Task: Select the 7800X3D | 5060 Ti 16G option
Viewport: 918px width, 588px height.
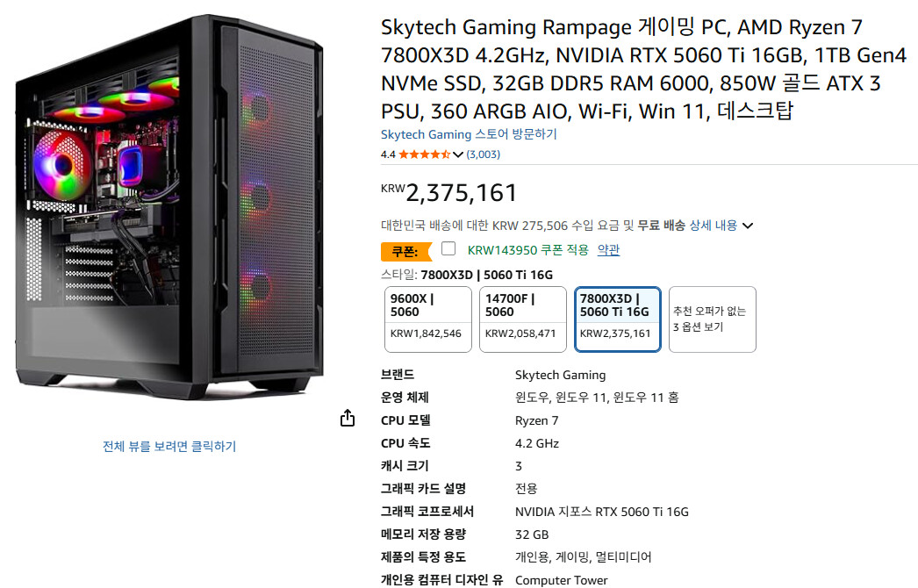Action: pyautogui.click(x=618, y=319)
